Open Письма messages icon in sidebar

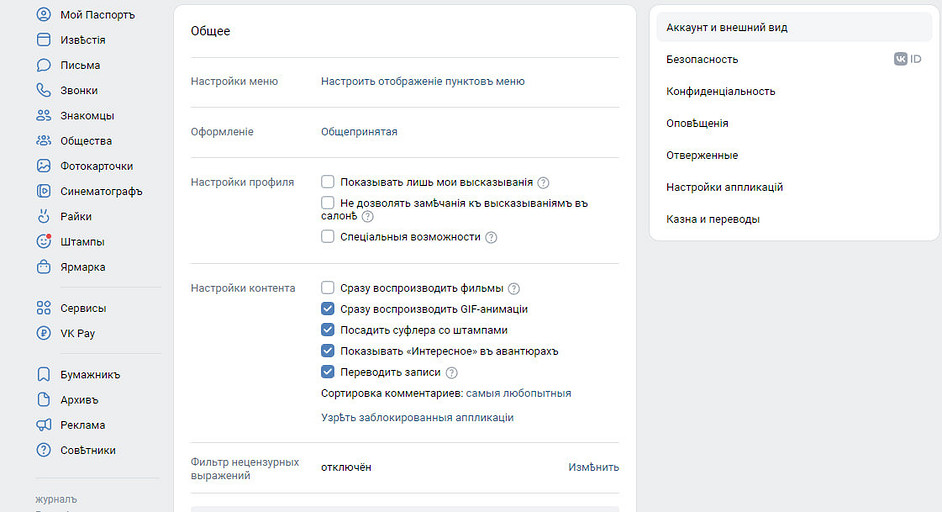click(43, 65)
